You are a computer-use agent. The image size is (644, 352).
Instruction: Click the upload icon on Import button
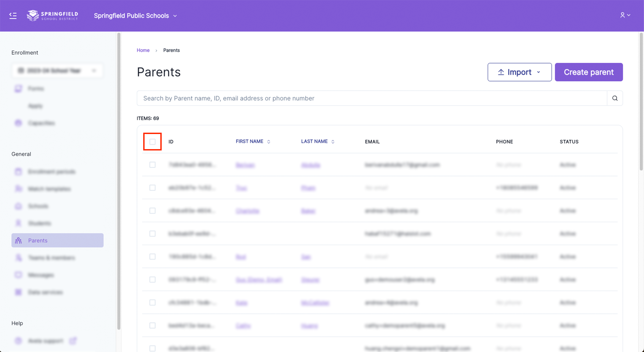click(x=501, y=72)
